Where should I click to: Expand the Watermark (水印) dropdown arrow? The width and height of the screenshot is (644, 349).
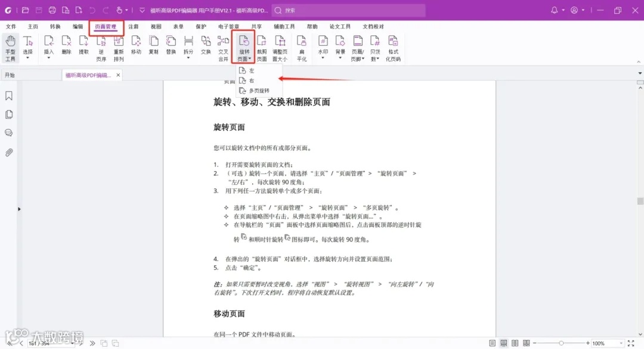pyautogui.click(x=323, y=58)
